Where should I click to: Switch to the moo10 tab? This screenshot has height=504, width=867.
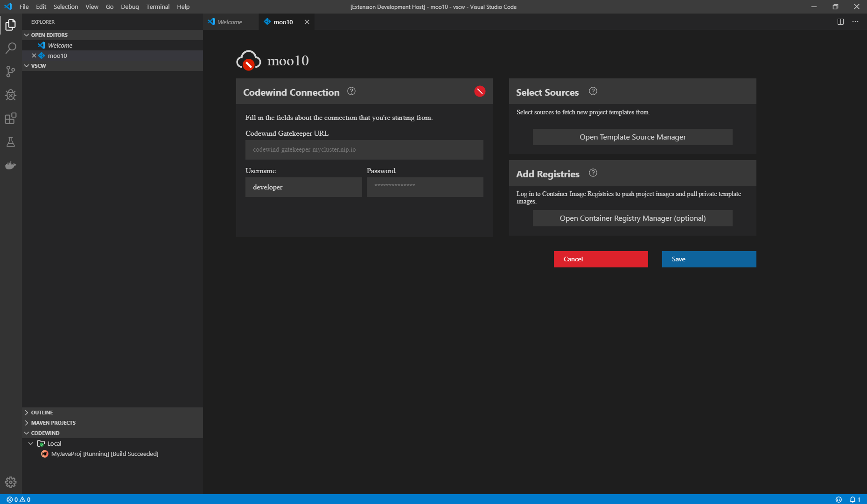(287, 22)
